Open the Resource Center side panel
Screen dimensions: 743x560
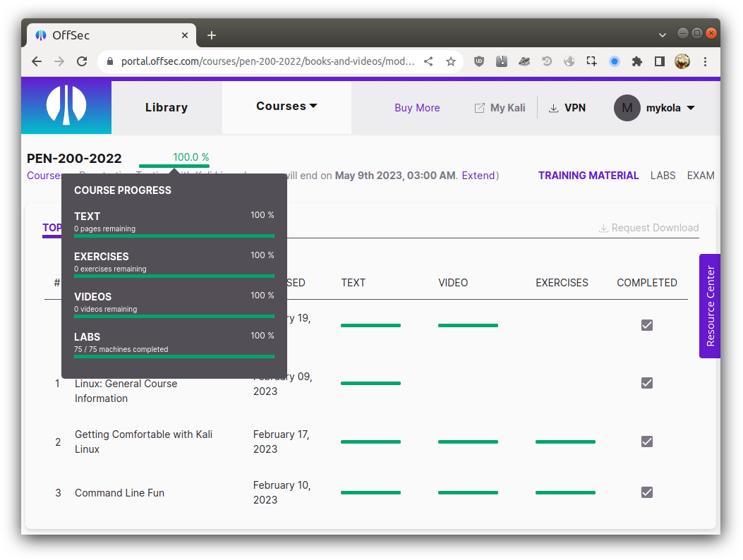(x=710, y=306)
